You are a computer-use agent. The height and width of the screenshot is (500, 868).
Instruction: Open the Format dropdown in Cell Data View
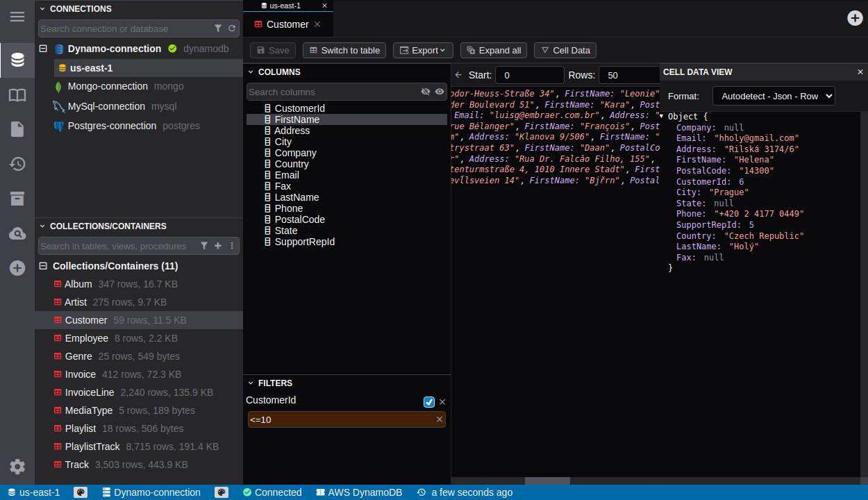point(774,96)
